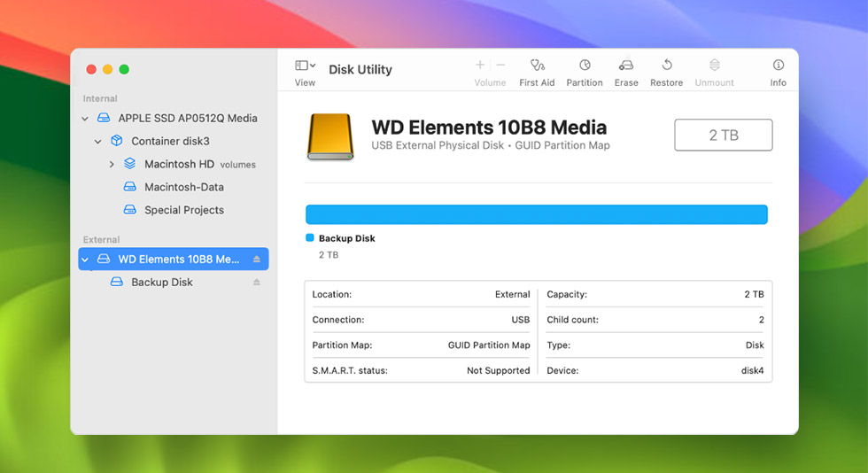Collapse APPLE SSD AP0512Q Media tree
The image size is (868, 473).
pyautogui.click(x=85, y=119)
